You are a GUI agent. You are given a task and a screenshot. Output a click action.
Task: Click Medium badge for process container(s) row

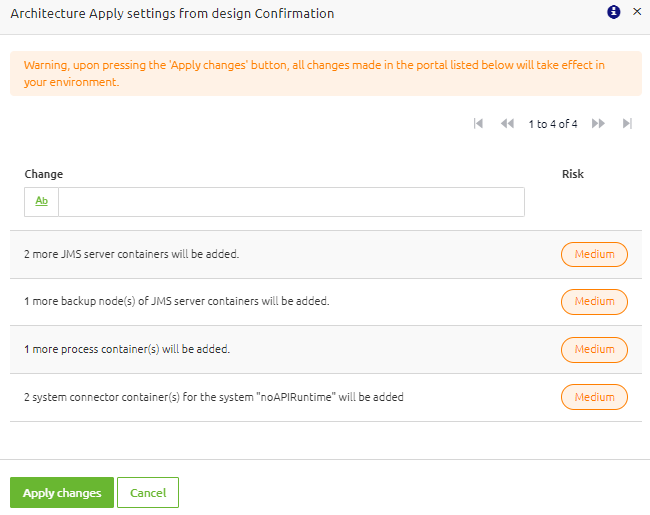[594, 350]
